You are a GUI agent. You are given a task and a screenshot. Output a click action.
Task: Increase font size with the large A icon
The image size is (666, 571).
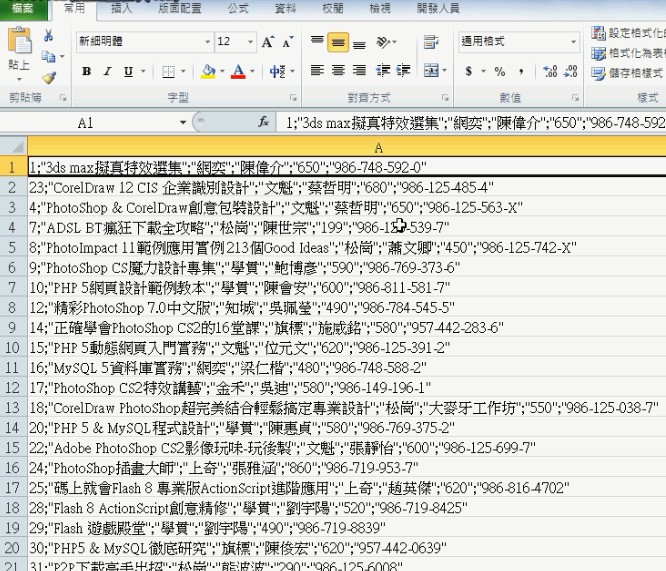pyautogui.click(x=268, y=42)
